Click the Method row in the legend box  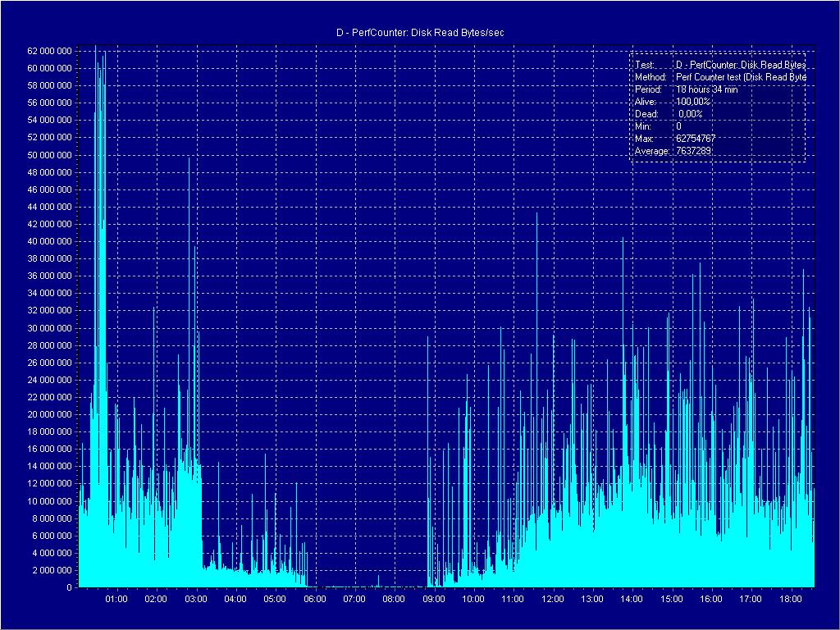coord(719,77)
